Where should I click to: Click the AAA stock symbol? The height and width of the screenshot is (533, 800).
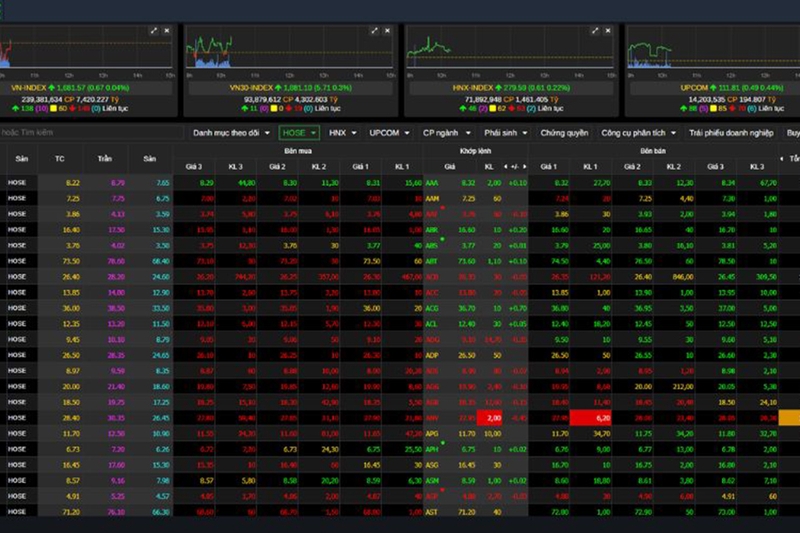click(x=432, y=183)
